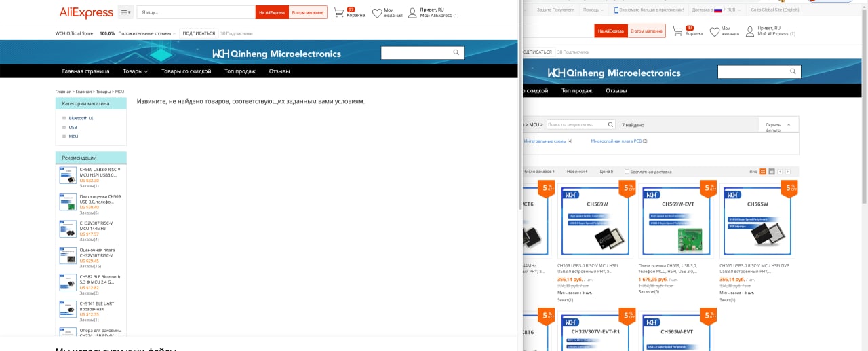Switch to grid view icon
868x351 pixels.
(x=763, y=172)
